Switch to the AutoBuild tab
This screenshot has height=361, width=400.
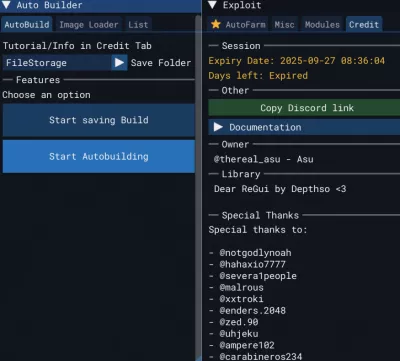pyautogui.click(x=27, y=24)
